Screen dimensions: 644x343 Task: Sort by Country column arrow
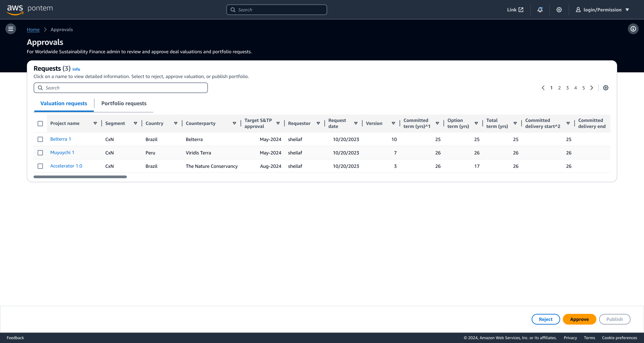click(176, 123)
